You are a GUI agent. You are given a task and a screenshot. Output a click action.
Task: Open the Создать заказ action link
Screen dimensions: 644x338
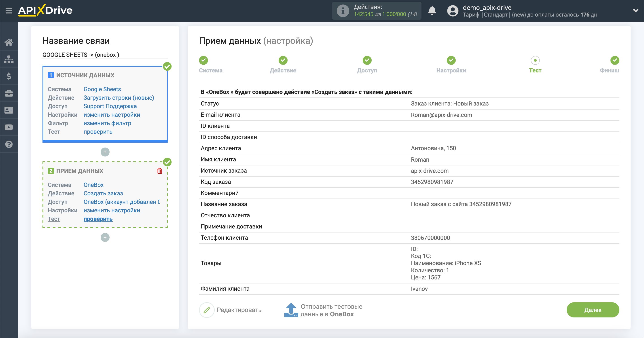point(103,194)
